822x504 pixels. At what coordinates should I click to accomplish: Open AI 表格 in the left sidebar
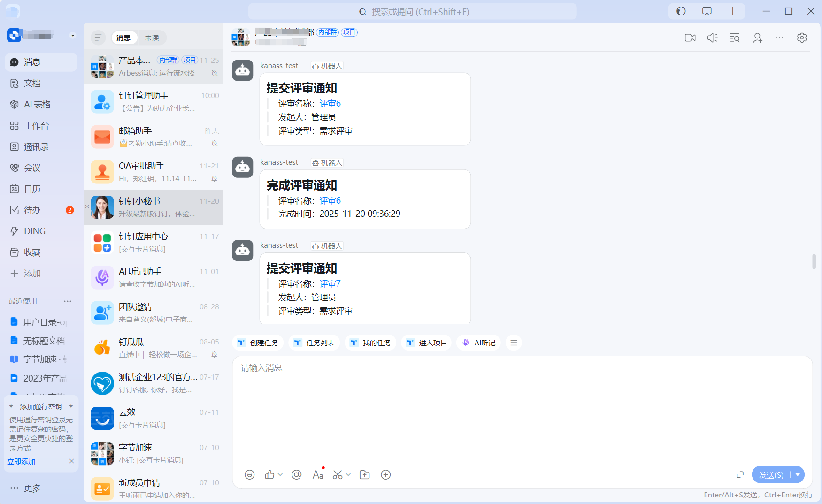coord(41,104)
